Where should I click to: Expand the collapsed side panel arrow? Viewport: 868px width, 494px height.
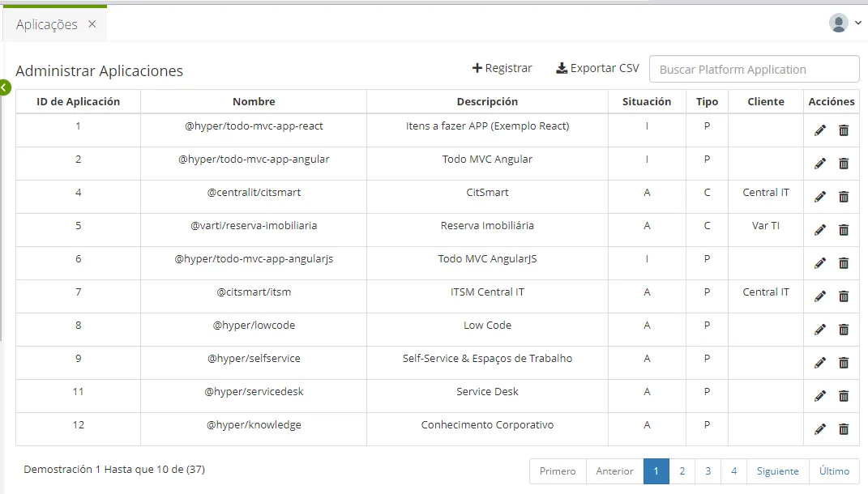tap(4, 87)
